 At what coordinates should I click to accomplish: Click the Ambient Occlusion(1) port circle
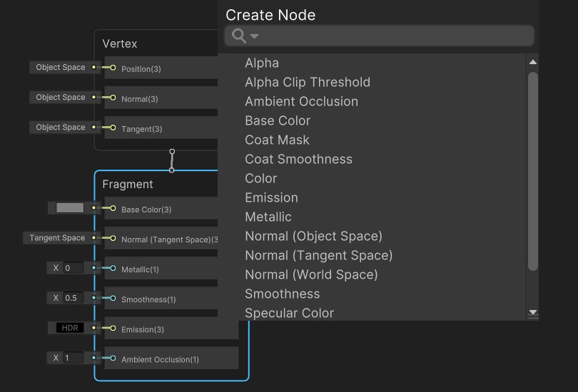(113, 358)
